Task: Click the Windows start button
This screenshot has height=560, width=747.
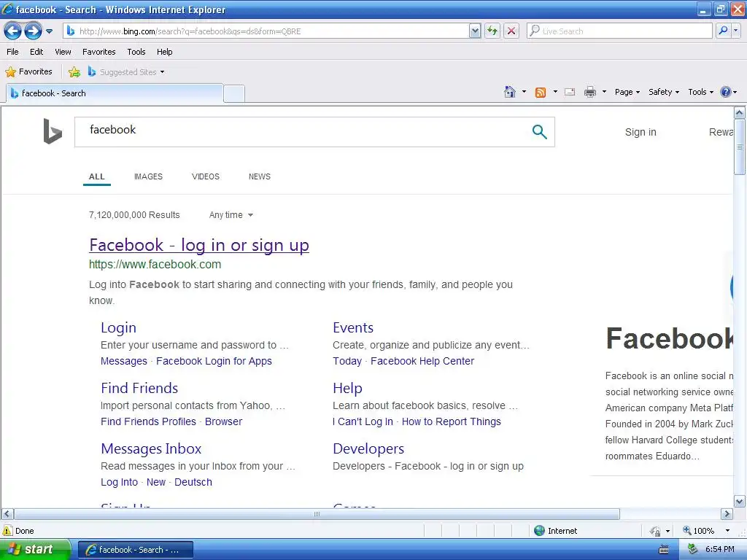Action: tap(35, 550)
